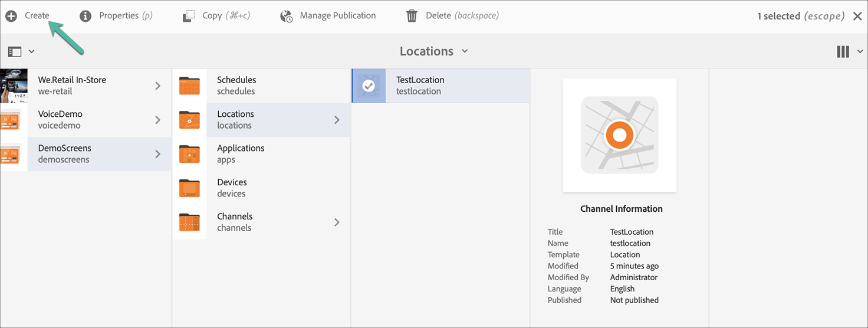The width and height of the screenshot is (868, 328).
Task: Click the Manage Publication label
Action: point(337,16)
